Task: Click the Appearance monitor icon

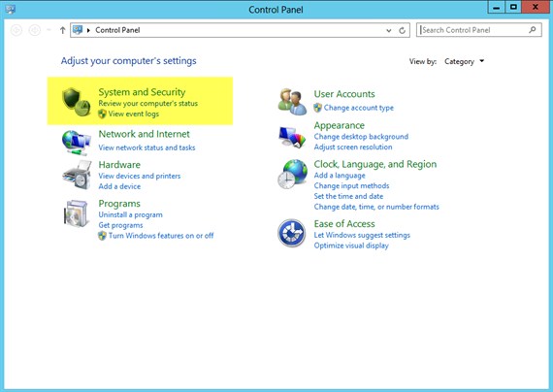Action: coord(292,137)
